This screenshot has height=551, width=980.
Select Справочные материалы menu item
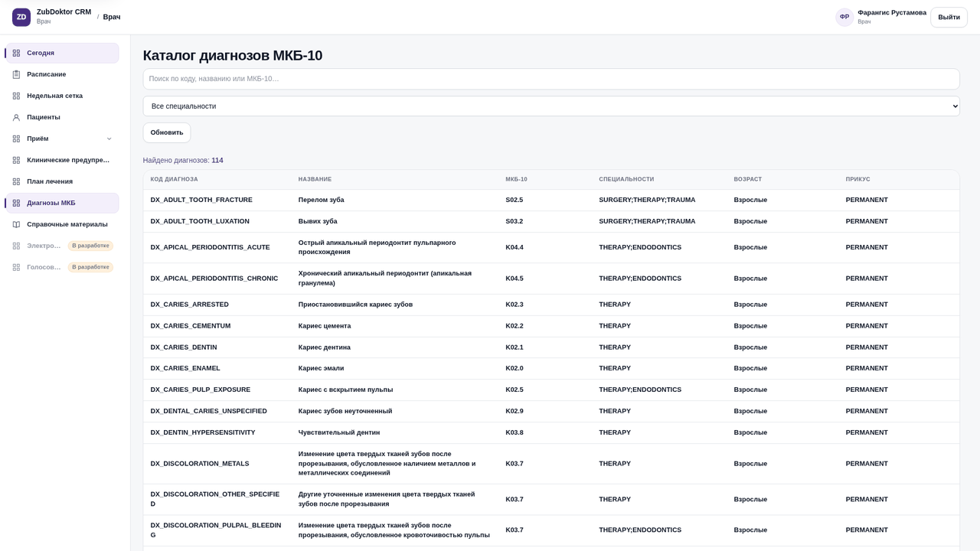[62, 224]
